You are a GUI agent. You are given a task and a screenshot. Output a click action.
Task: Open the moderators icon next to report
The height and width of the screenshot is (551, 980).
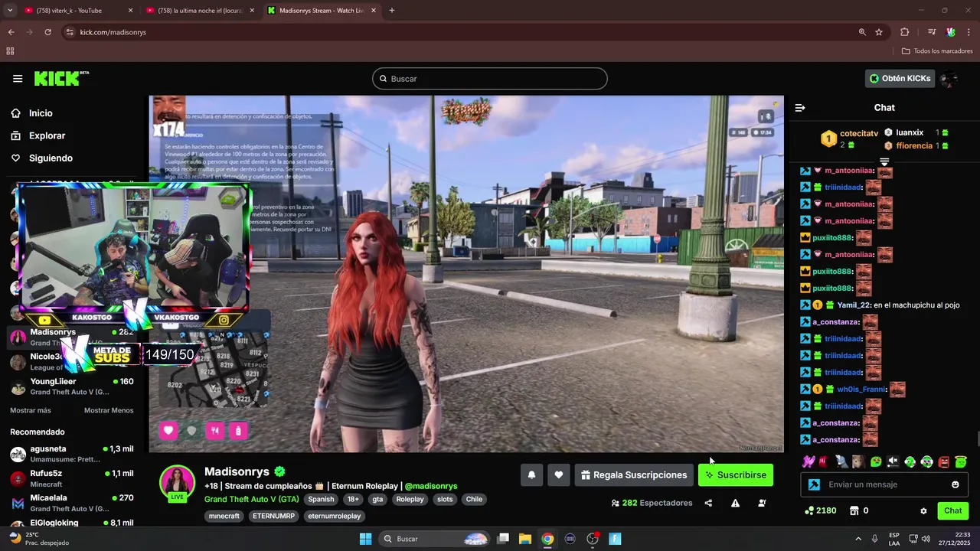point(762,503)
